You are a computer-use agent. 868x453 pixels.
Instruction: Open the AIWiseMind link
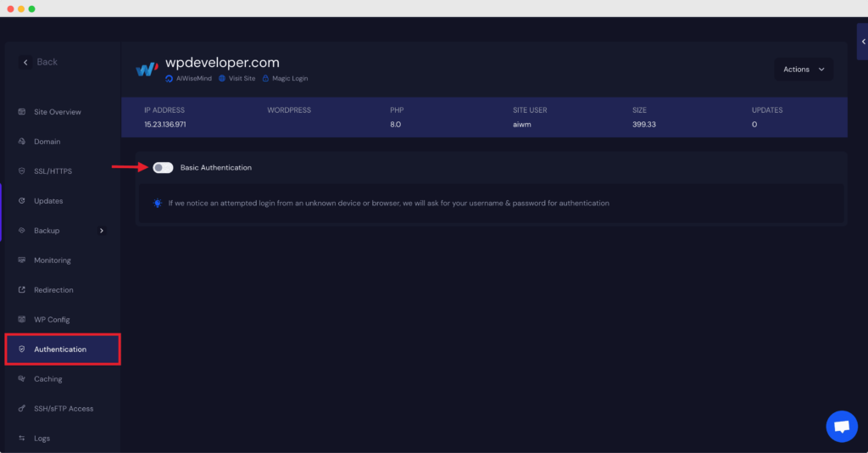[192, 79]
